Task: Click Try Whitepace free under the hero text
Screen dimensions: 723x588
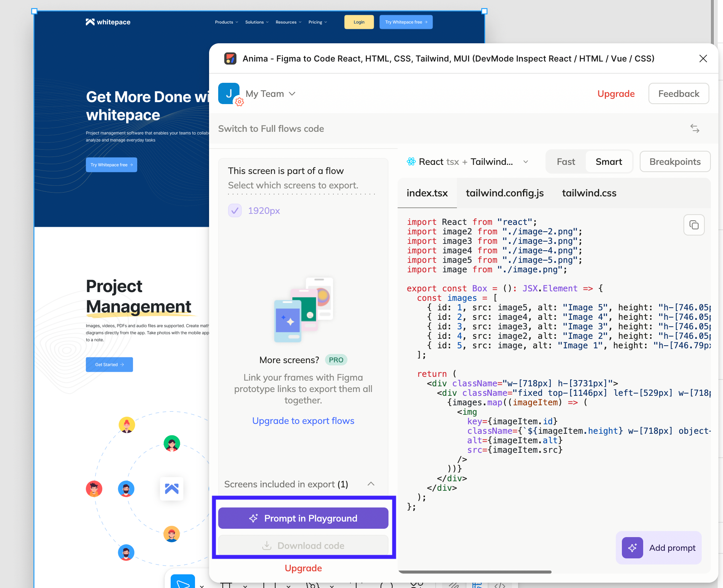Action: point(111,165)
